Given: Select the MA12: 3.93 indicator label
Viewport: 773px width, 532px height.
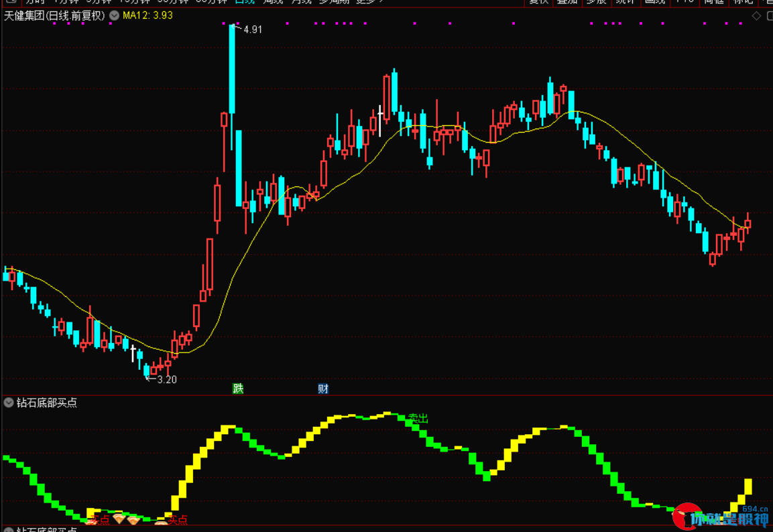Looking at the screenshot, I should pos(148,16).
